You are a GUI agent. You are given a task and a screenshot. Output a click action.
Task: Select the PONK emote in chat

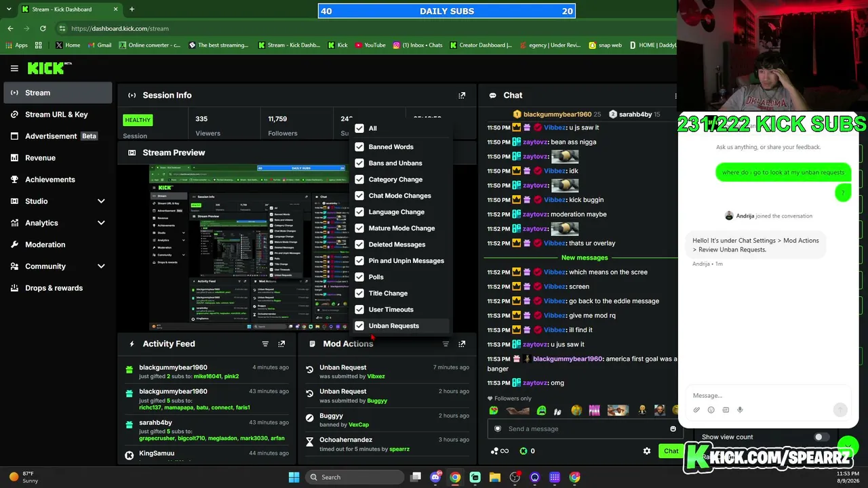point(594,410)
